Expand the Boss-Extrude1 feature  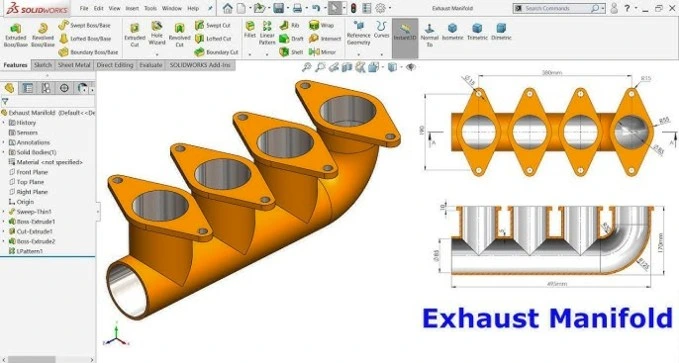pyautogui.click(x=4, y=222)
